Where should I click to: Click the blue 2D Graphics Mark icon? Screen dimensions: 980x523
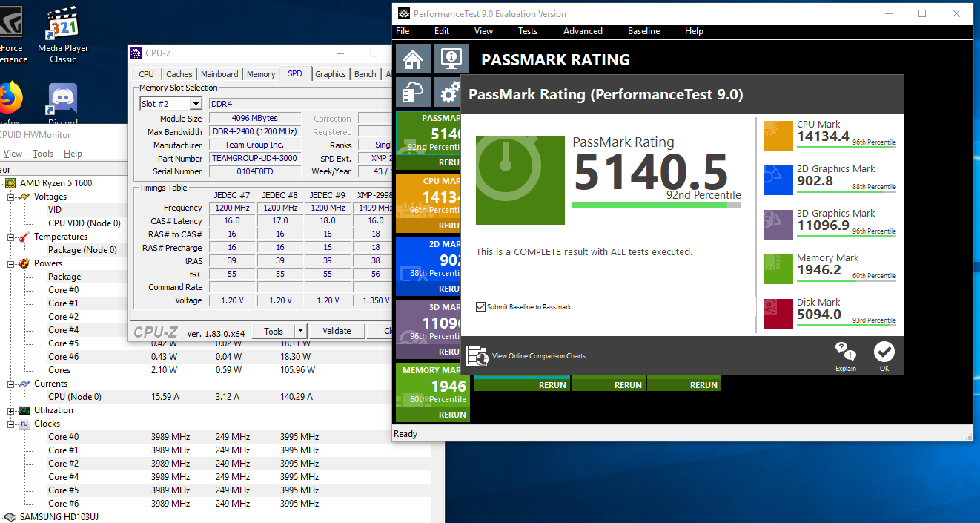tap(778, 180)
